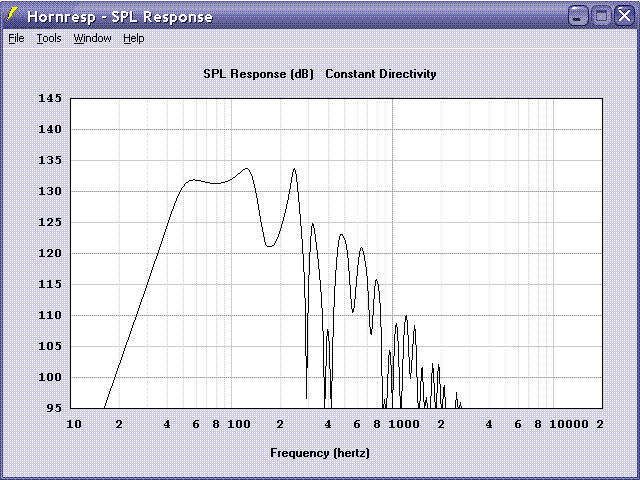Open the Window menu
This screenshot has height=480, width=640.
[x=92, y=38]
